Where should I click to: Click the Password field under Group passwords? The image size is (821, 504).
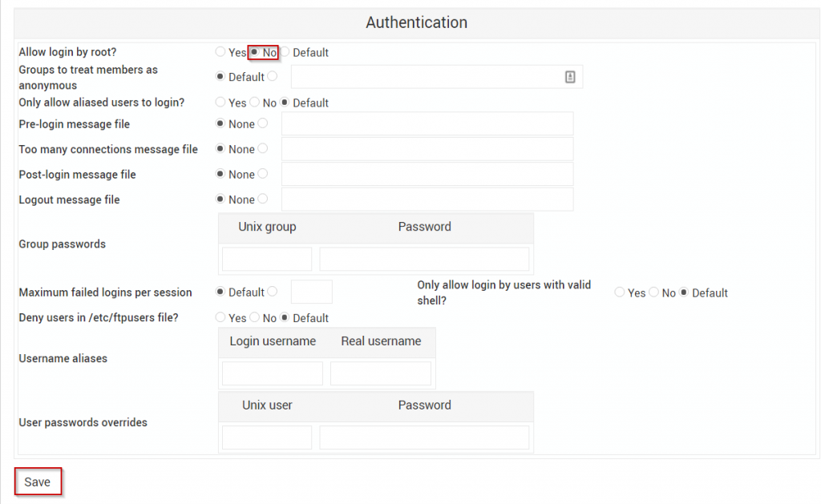coord(424,258)
